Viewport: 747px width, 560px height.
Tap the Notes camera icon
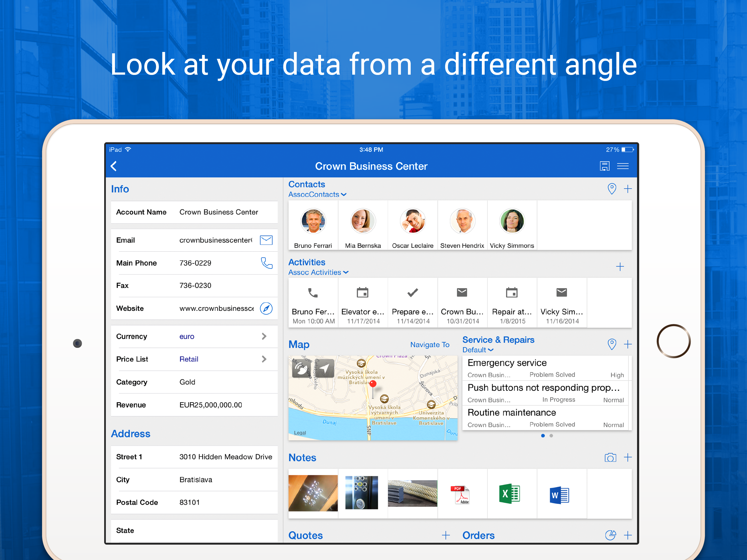(x=610, y=458)
